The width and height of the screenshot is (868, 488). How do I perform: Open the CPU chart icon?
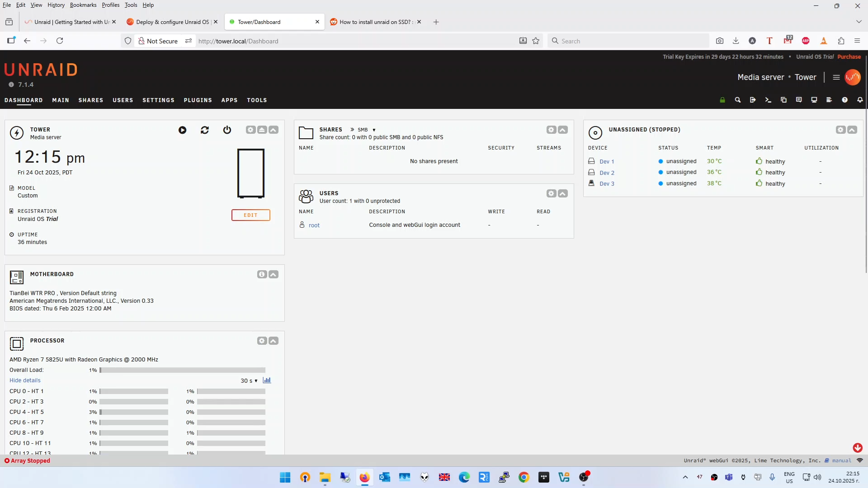[x=267, y=380]
